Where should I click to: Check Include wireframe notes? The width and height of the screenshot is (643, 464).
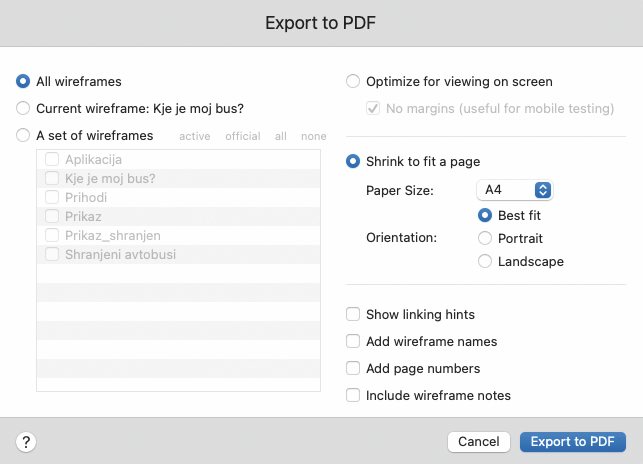click(353, 395)
